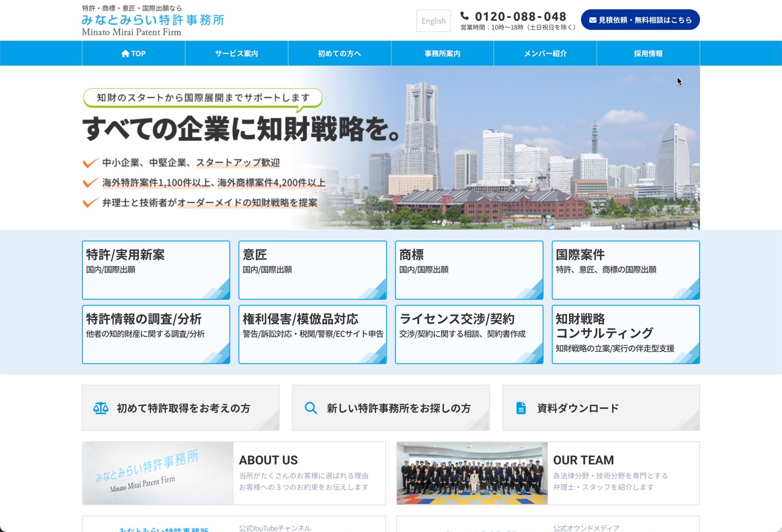Click the ABOUT US firm thumbnail
782x532 pixels.
[158, 473]
